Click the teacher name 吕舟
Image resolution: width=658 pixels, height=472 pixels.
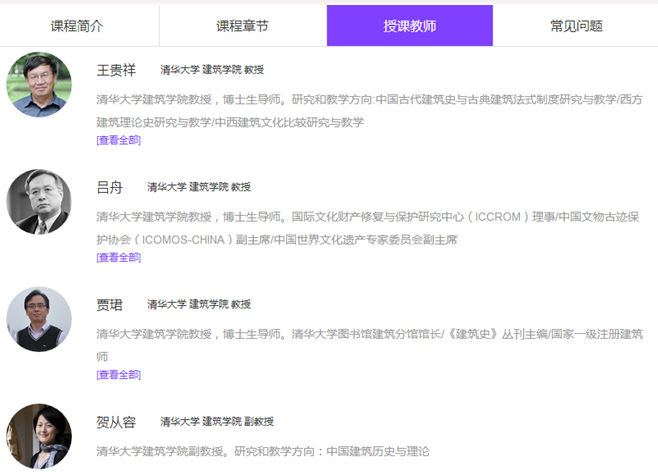click(109, 187)
